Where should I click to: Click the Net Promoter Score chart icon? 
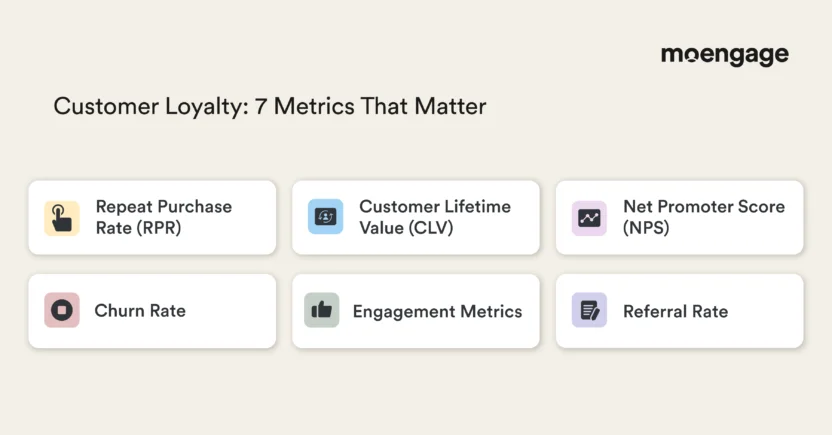[589, 218]
